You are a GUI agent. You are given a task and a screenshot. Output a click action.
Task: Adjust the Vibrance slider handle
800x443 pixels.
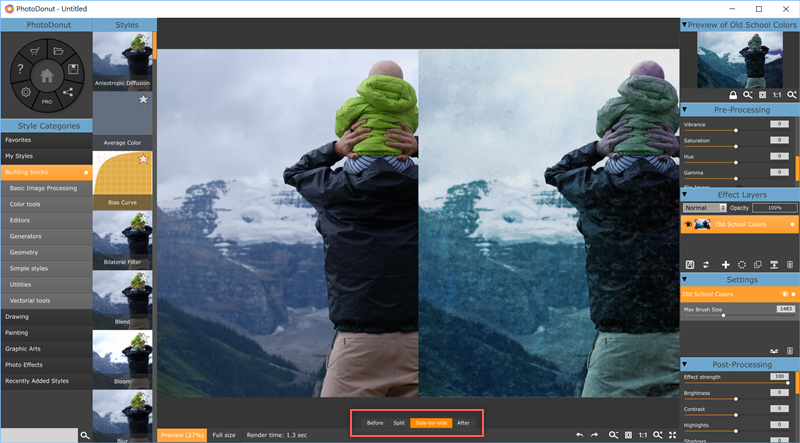[736, 131]
